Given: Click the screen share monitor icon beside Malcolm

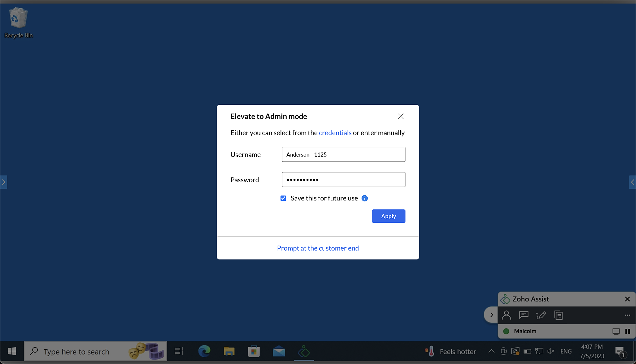Looking at the screenshot, I should pyautogui.click(x=616, y=331).
